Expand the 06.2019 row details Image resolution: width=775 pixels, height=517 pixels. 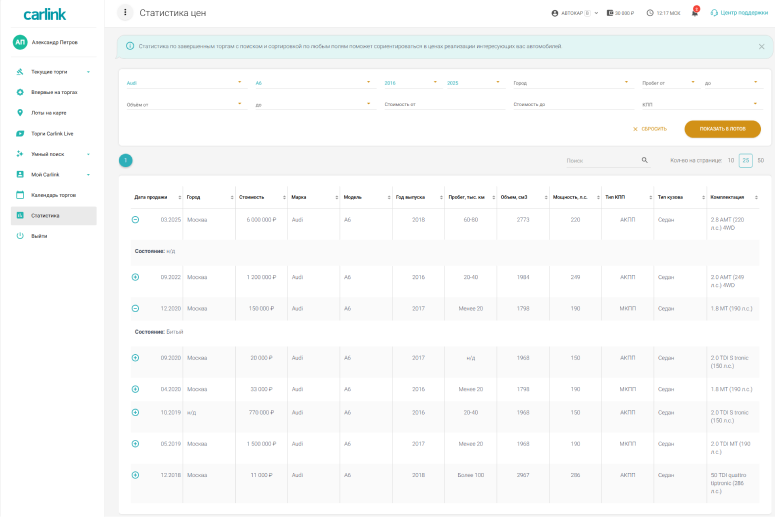(x=135, y=443)
